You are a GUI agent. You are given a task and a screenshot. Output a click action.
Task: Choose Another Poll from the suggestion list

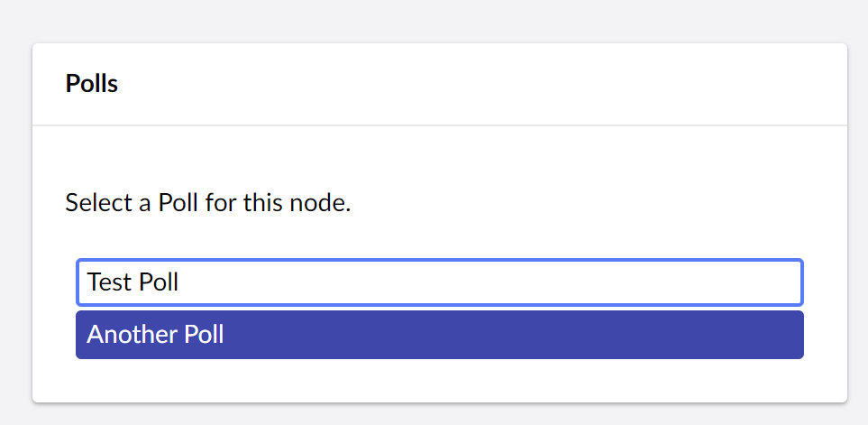(439, 335)
